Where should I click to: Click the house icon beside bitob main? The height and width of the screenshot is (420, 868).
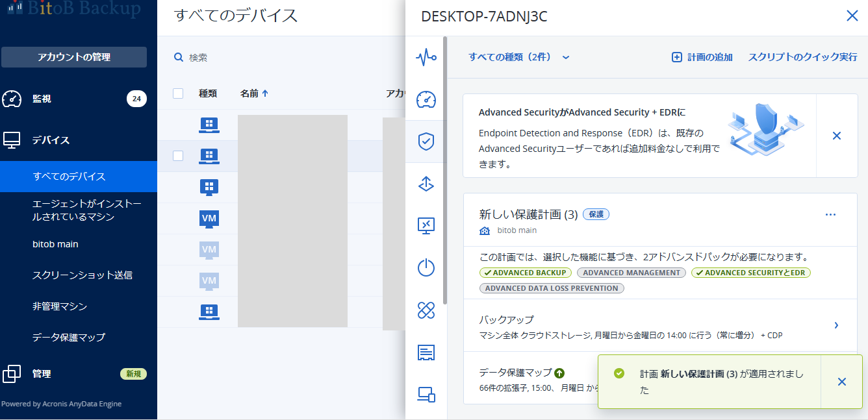485,230
